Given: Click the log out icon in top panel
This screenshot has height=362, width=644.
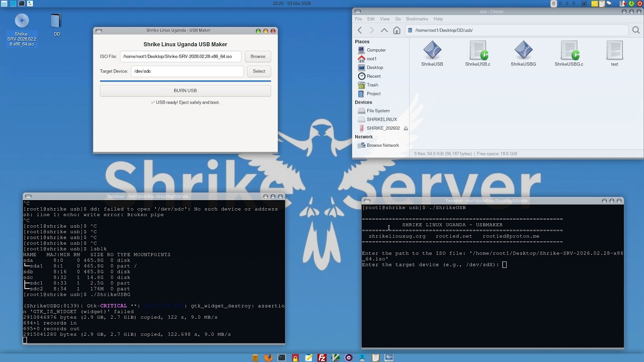Looking at the screenshot, I should 623,4.
